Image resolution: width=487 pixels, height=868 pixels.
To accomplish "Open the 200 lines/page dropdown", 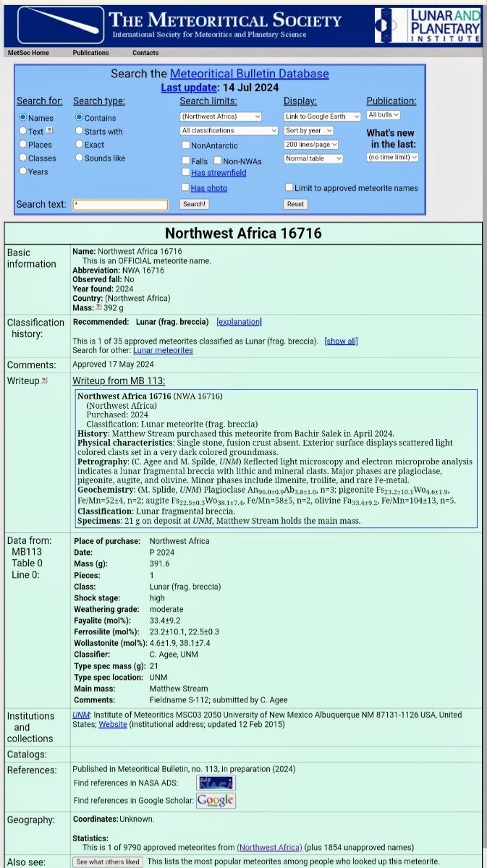I will [313, 144].
